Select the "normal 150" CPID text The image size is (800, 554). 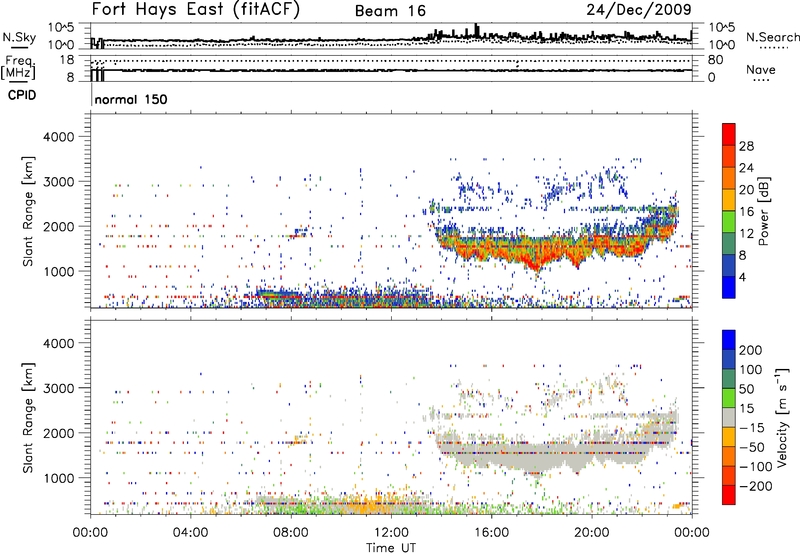(131, 99)
